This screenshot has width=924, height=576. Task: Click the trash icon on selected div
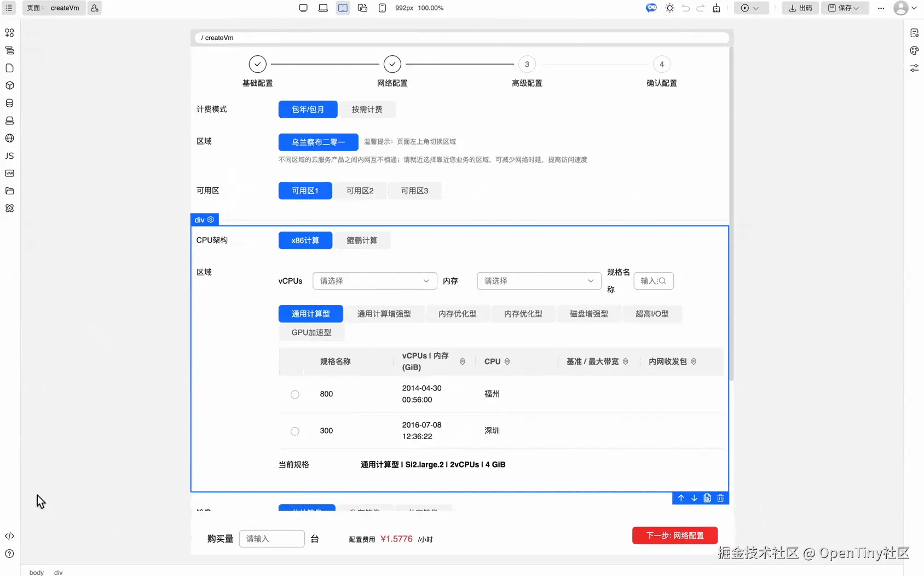tap(720, 498)
